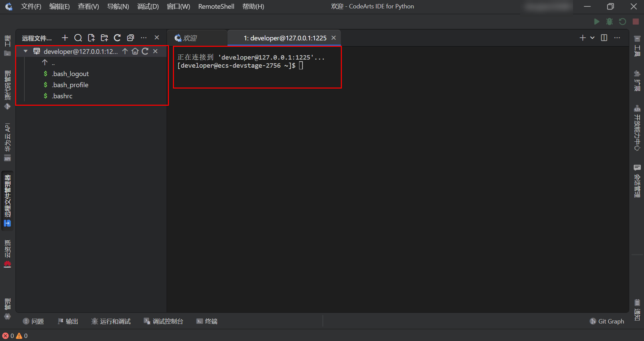This screenshot has height=341, width=644.
Task: Click the Debug bug icon
Action: pyautogui.click(x=609, y=22)
